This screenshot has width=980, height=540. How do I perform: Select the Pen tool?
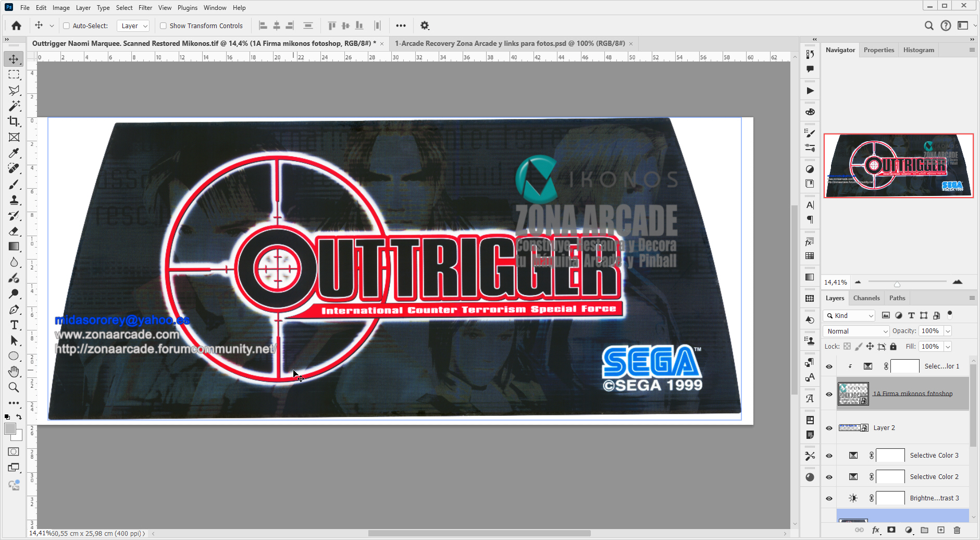point(14,310)
